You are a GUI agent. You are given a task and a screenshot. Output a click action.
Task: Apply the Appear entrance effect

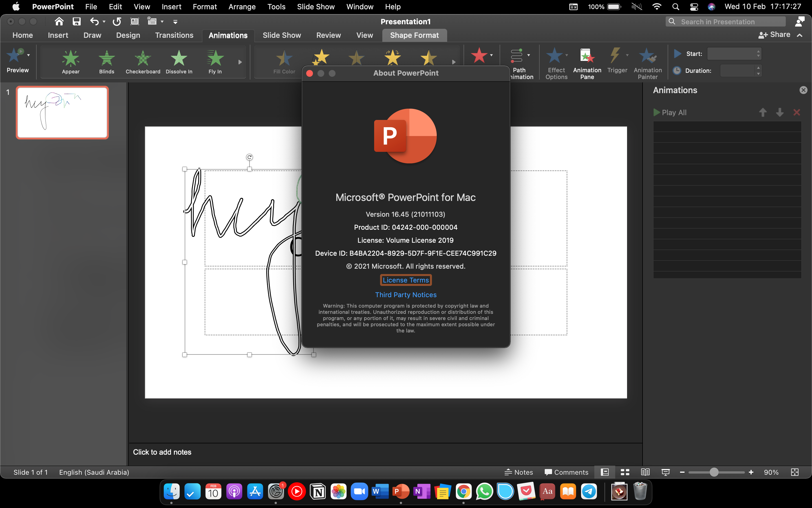coord(70,62)
